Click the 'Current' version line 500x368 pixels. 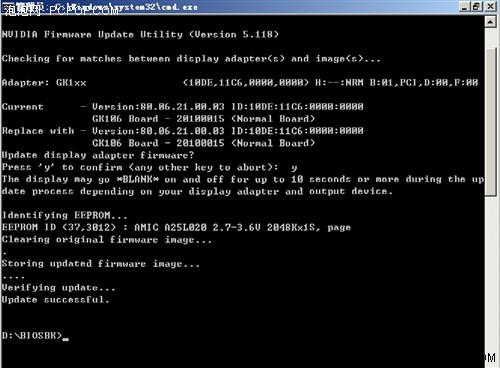[x=183, y=107]
